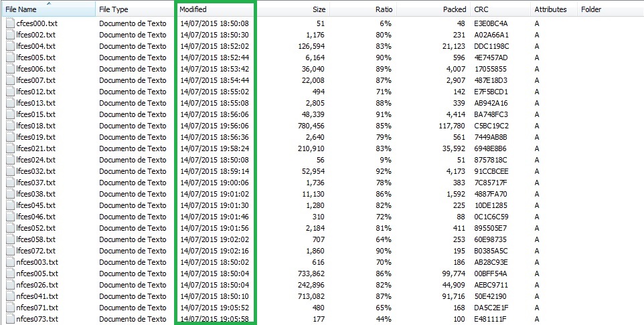Screen dimensions: 644x325
Task: Select the nfces041.txt row by name
Action: pos(37,296)
